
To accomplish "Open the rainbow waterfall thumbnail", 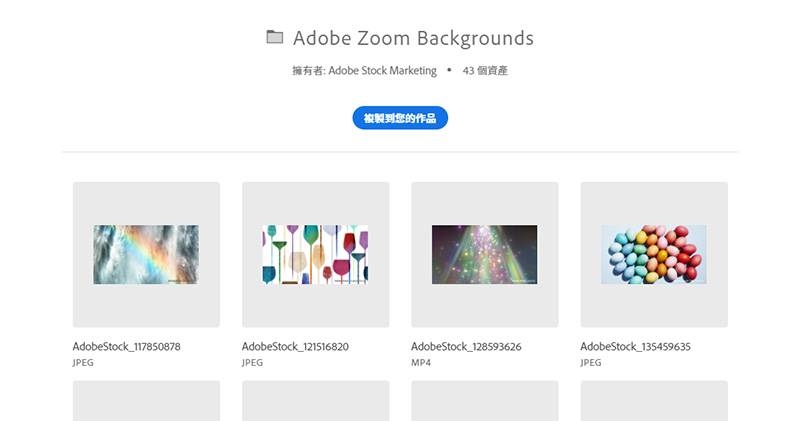I will (146, 255).
